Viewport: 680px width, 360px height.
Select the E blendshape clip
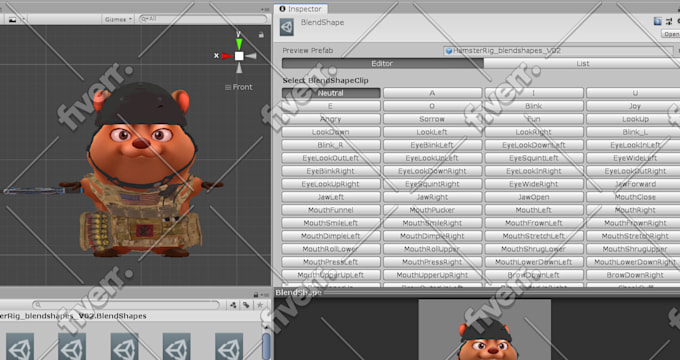click(x=331, y=106)
